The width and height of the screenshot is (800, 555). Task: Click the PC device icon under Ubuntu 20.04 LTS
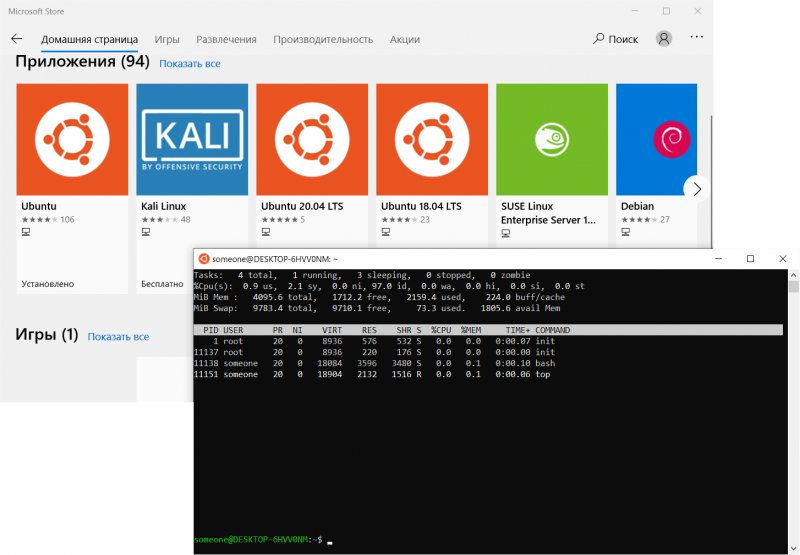pyautogui.click(x=266, y=232)
